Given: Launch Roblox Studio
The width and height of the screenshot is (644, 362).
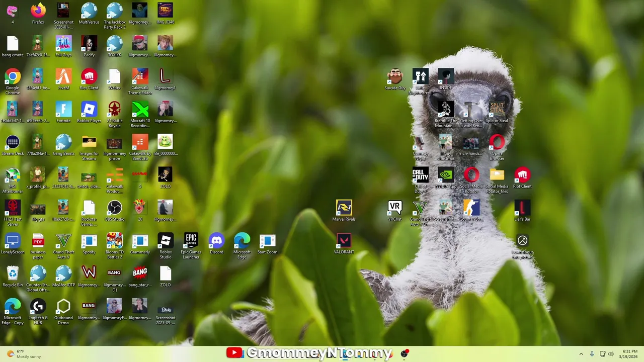Looking at the screenshot, I should click(x=166, y=246).
